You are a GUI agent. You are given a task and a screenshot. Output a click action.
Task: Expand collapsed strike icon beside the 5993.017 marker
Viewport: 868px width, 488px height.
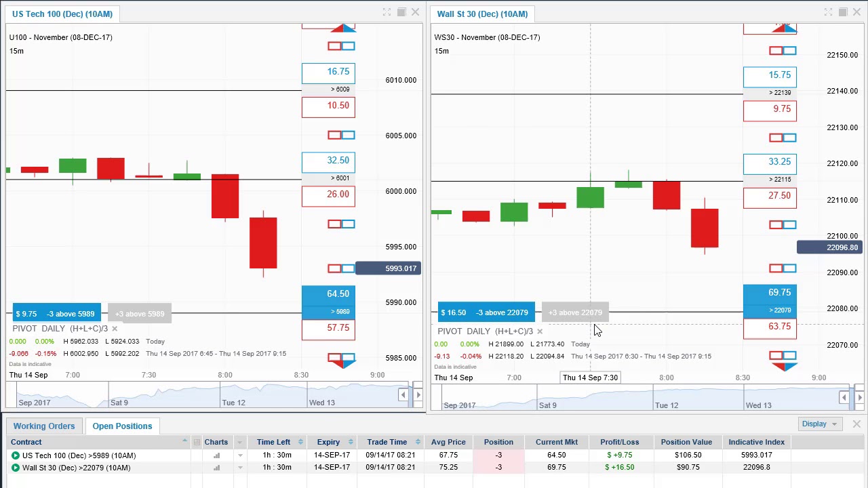click(341, 268)
